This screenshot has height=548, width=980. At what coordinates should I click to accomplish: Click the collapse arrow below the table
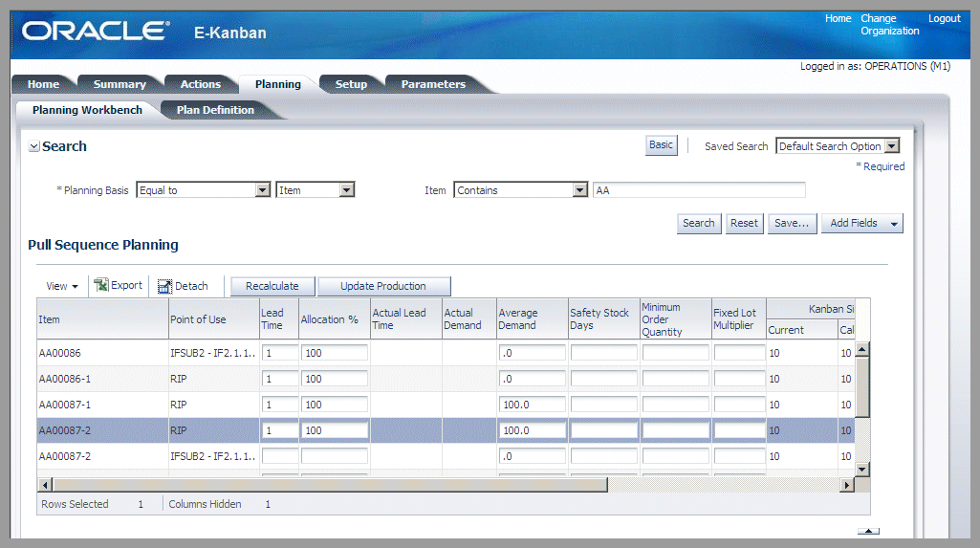pos(868,531)
